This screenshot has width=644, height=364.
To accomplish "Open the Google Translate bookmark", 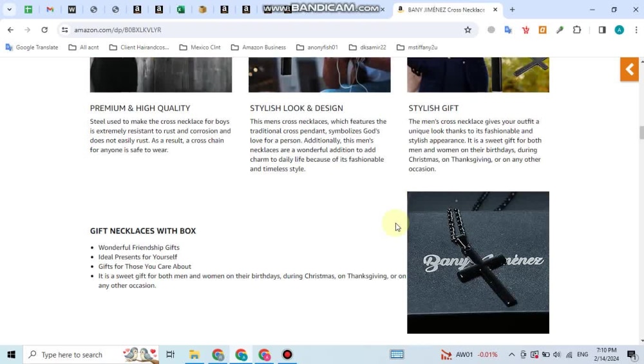I will 32,47.
